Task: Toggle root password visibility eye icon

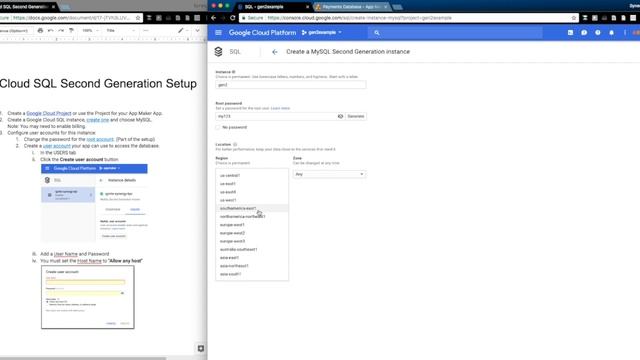Action: click(x=340, y=116)
